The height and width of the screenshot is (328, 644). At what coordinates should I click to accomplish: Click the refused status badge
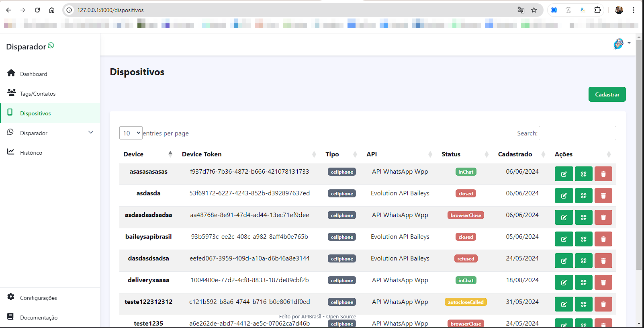point(466,258)
